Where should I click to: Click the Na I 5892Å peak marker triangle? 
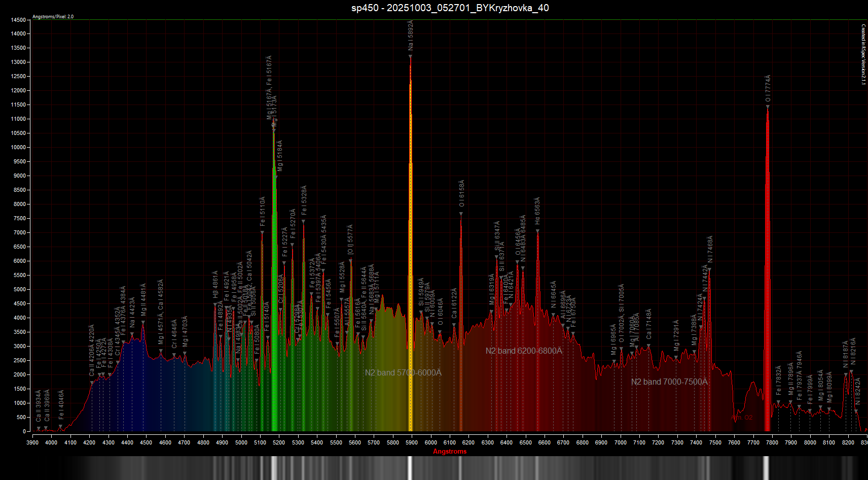(x=410, y=57)
